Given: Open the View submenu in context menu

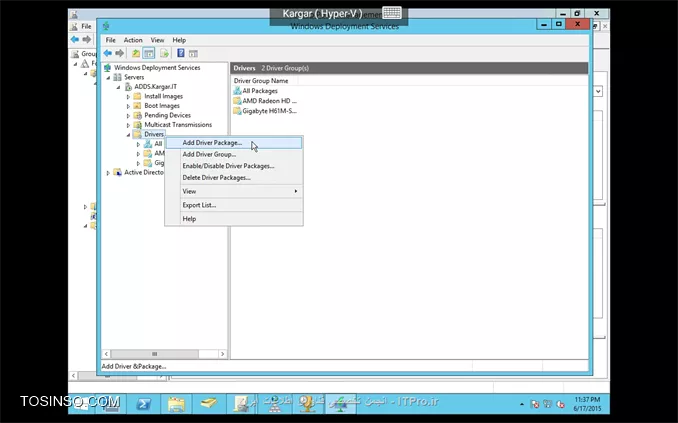Looking at the screenshot, I should 234,191.
